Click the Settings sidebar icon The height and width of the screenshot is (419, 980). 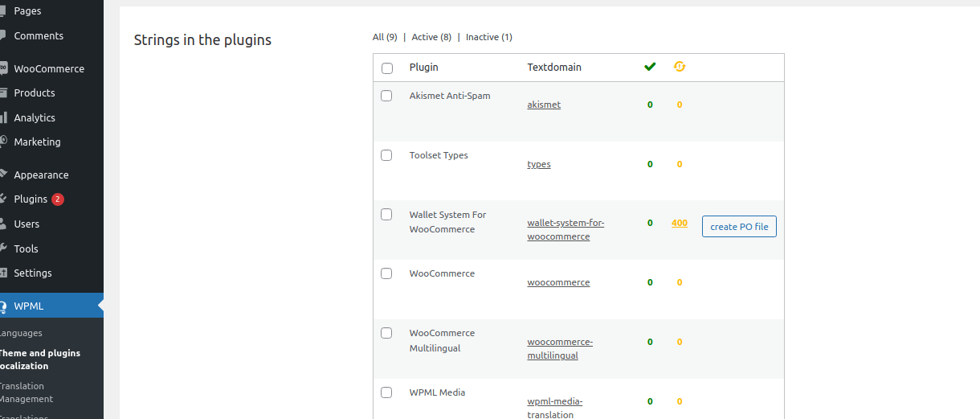3,273
